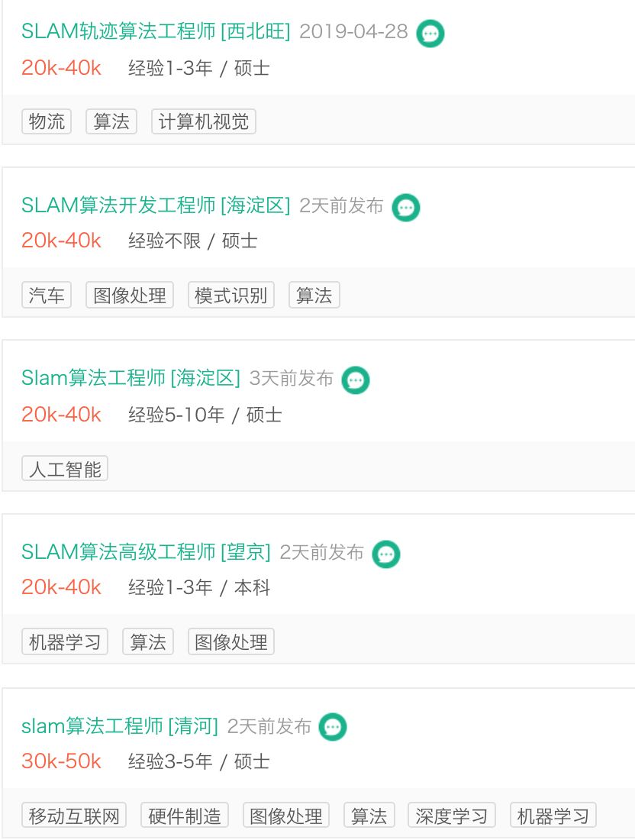Click the 30k-50k salary text

click(61, 761)
